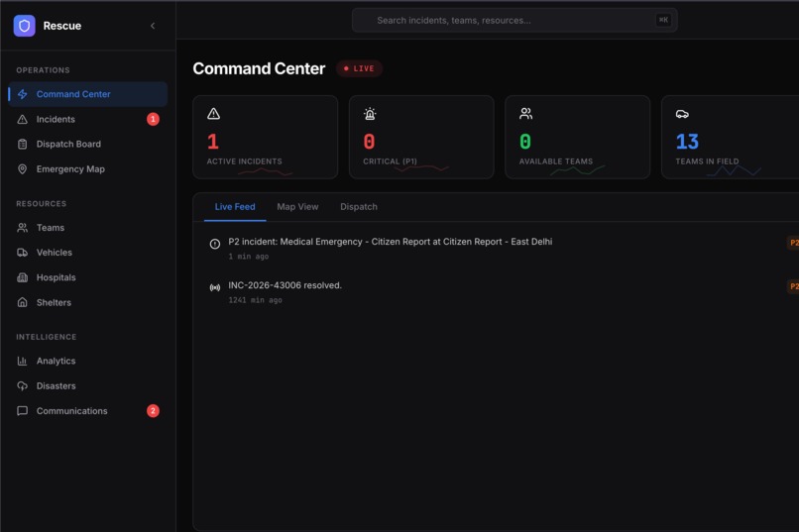Click the Communications chat bubble icon
The height and width of the screenshot is (532, 799).
coord(23,411)
